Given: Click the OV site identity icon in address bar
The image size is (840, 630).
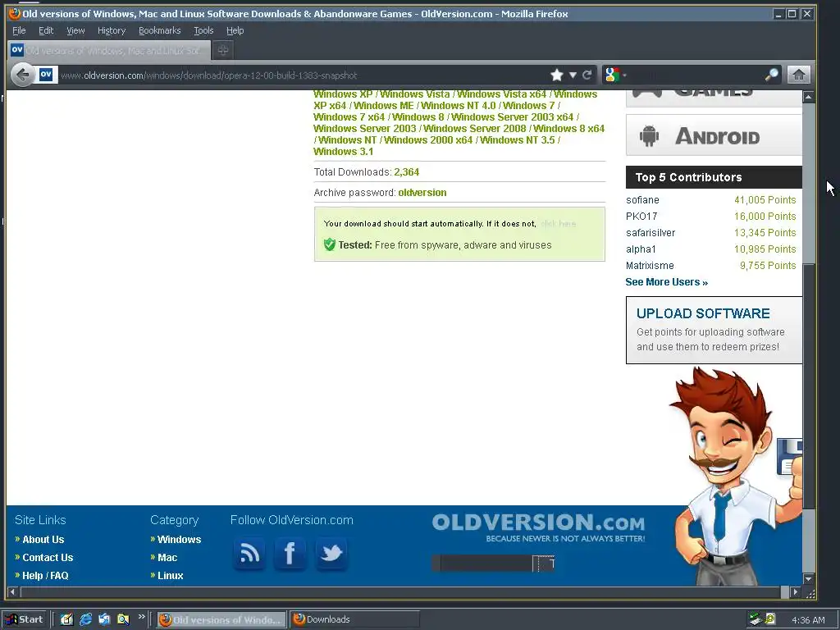Looking at the screenshot, I should [x=46, y=75].
